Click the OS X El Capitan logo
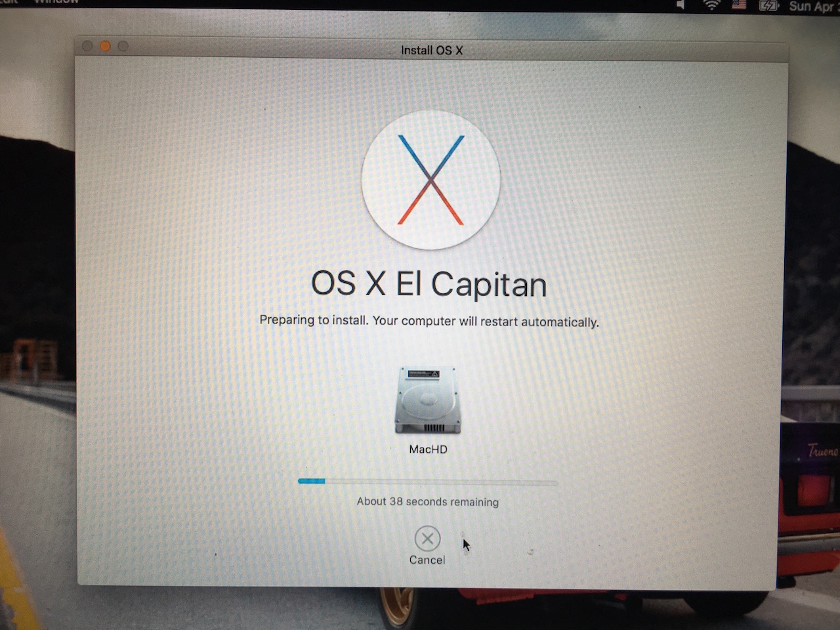 point(431,180)
